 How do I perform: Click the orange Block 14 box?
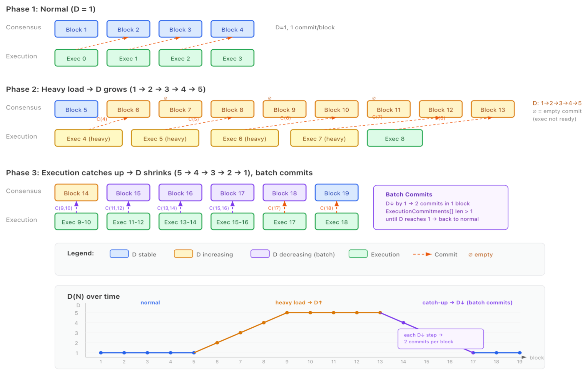point(76,193)
